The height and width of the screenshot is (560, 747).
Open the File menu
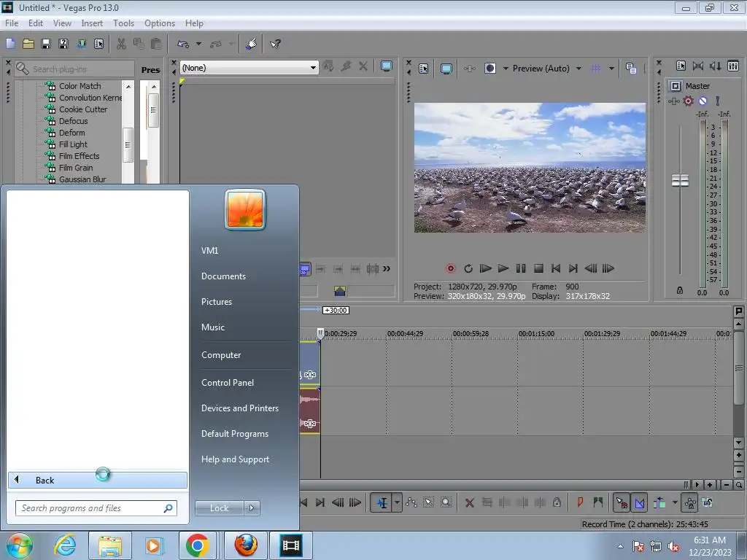pyautogui.click(x=12, y=23)
